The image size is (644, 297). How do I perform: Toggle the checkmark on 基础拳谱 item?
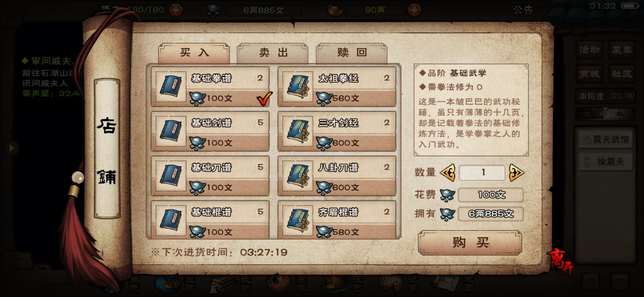264,98
